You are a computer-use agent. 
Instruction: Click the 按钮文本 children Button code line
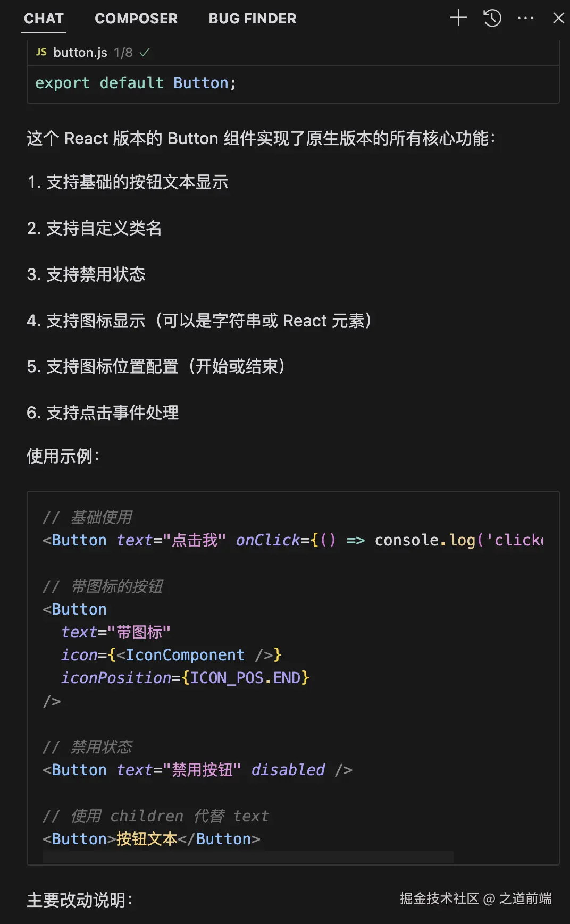(152, 839)
